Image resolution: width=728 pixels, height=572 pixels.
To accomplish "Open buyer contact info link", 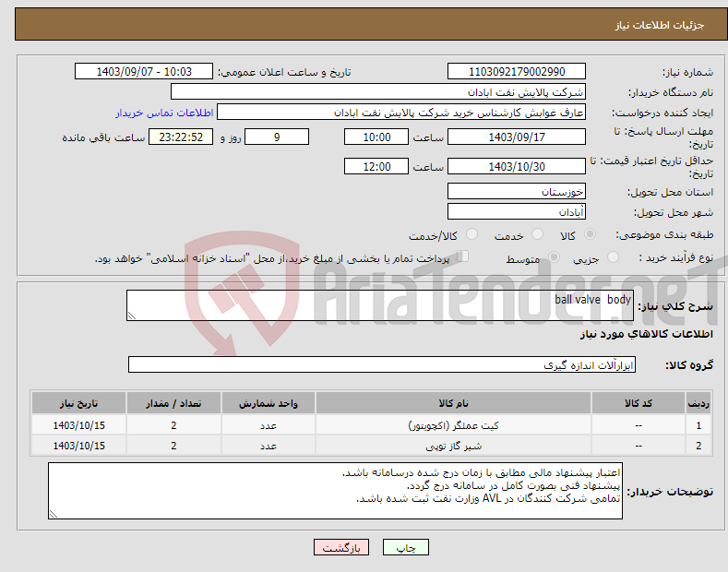I will tap(164, 113).
